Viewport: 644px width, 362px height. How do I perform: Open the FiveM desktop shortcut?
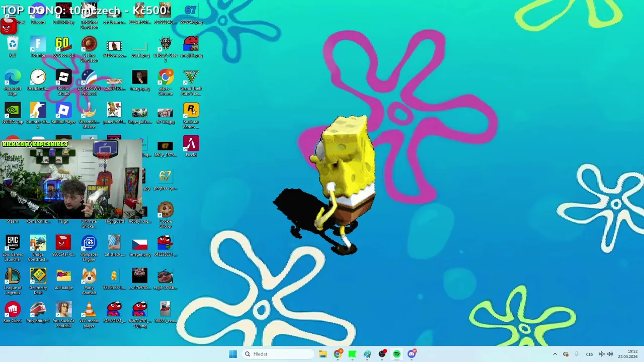pos(191,146)
